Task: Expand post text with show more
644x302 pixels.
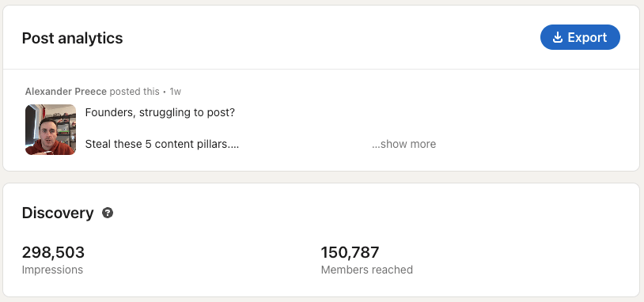Action: [404, 144]
